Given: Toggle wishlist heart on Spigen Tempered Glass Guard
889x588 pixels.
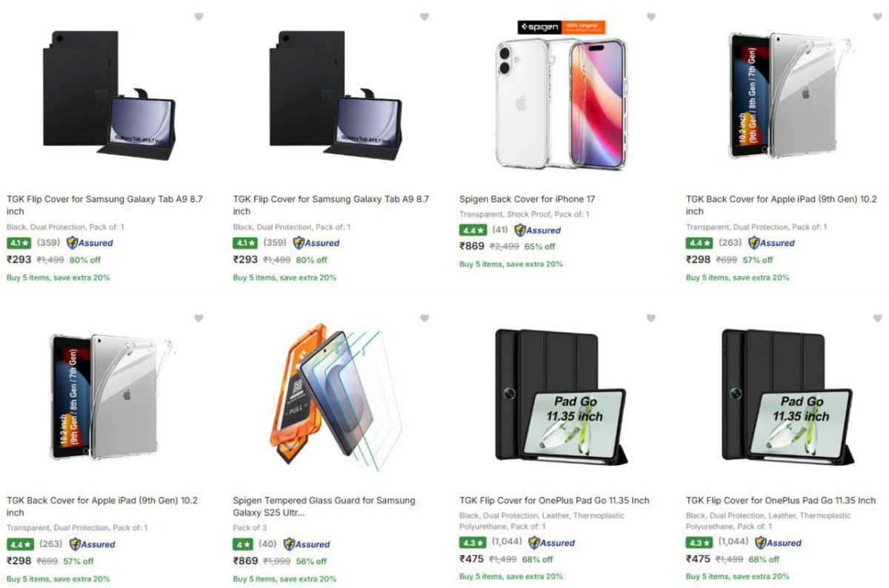Looking at the screenshot, I should (x=424, y=318).
